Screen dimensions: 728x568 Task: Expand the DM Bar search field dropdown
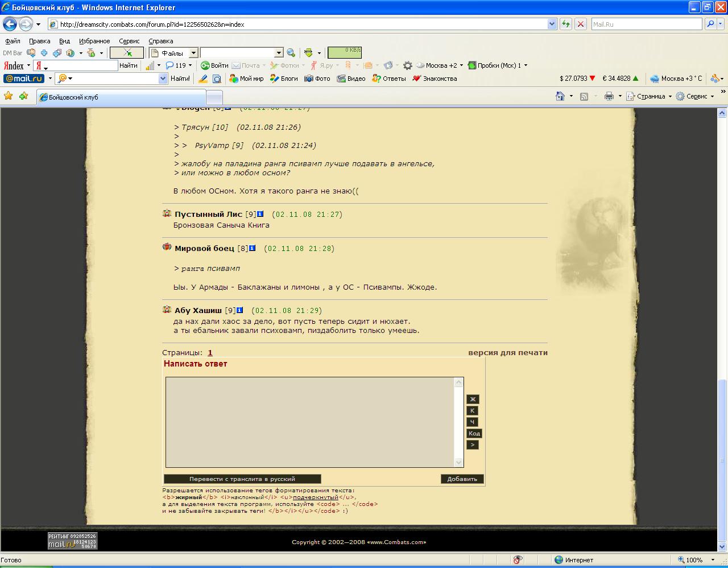(x=279, y=53)
